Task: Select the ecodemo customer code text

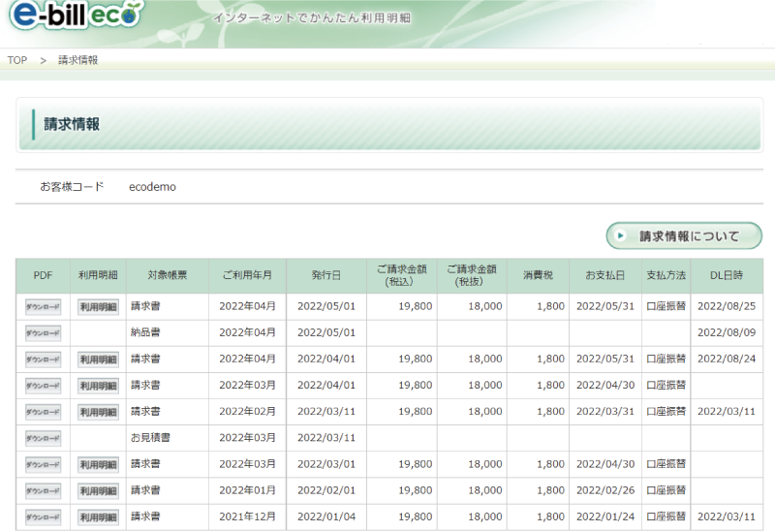Action: [152, 186]
